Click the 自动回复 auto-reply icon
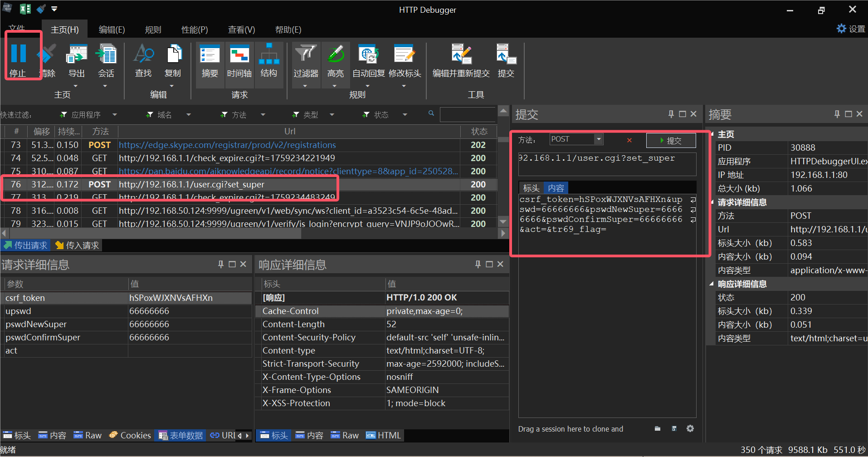The height and width of the screenshot is (457, 868). [368, 54]
